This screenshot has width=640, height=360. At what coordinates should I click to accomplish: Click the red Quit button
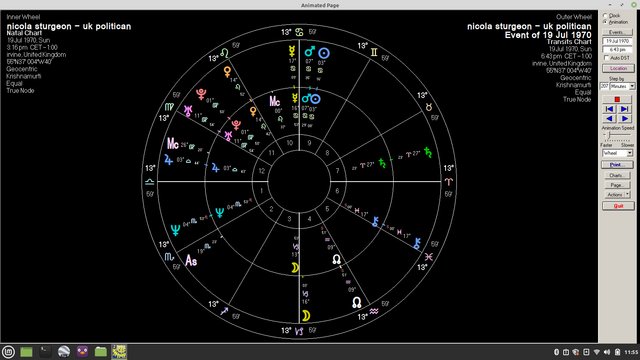(x=618, y=206)
